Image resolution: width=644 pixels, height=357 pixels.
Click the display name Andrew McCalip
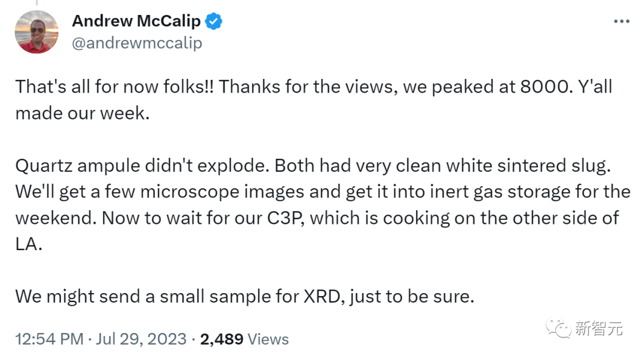[x=136, y=21]
